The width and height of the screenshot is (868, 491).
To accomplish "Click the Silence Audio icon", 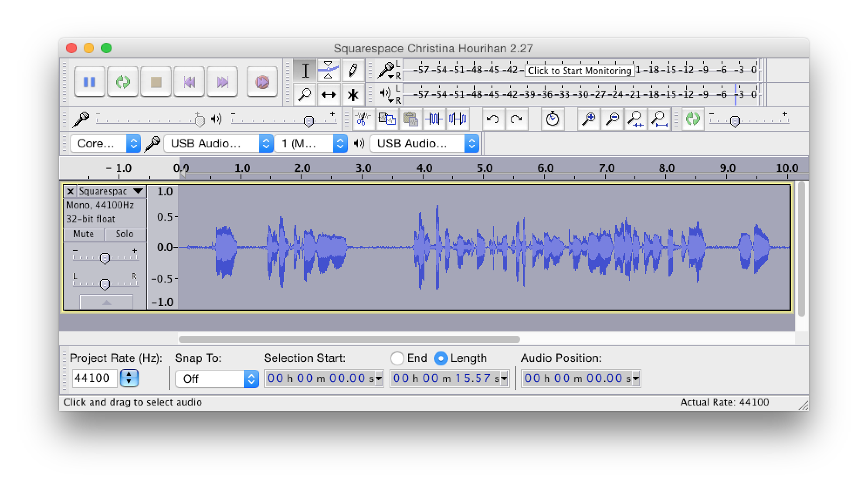I will 457,119.
